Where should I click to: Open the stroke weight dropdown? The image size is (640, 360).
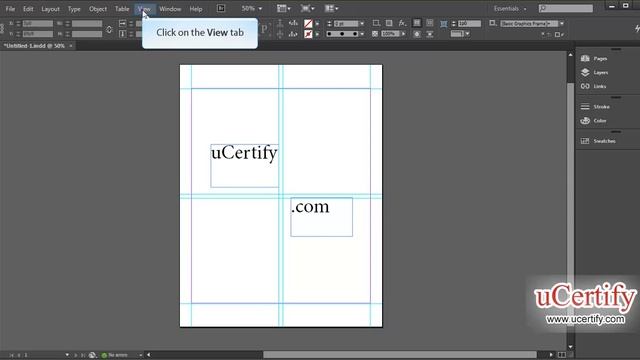tap(362, 24)
